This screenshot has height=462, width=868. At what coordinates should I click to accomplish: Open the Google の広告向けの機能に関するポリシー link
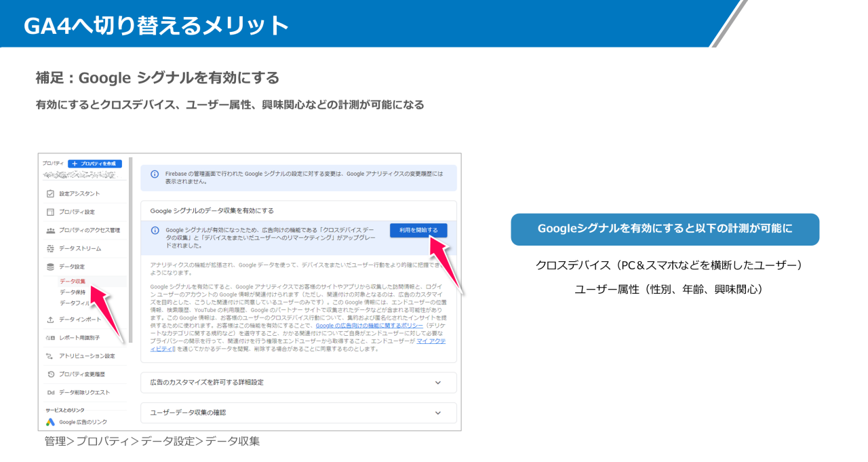point(368,324)
